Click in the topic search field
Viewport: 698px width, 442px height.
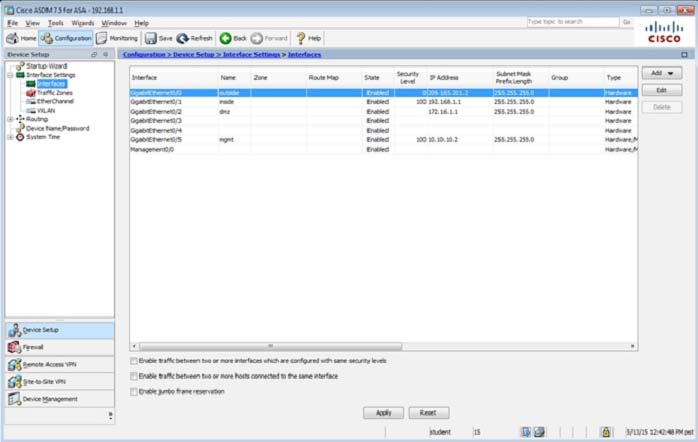(572, 22)
